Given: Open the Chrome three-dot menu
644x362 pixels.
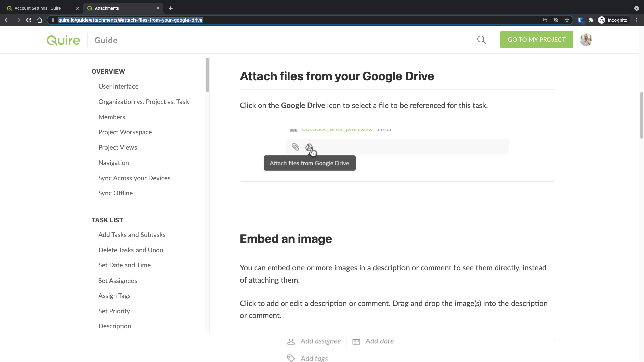Looking at the screenshot, I should coord(637,20).
